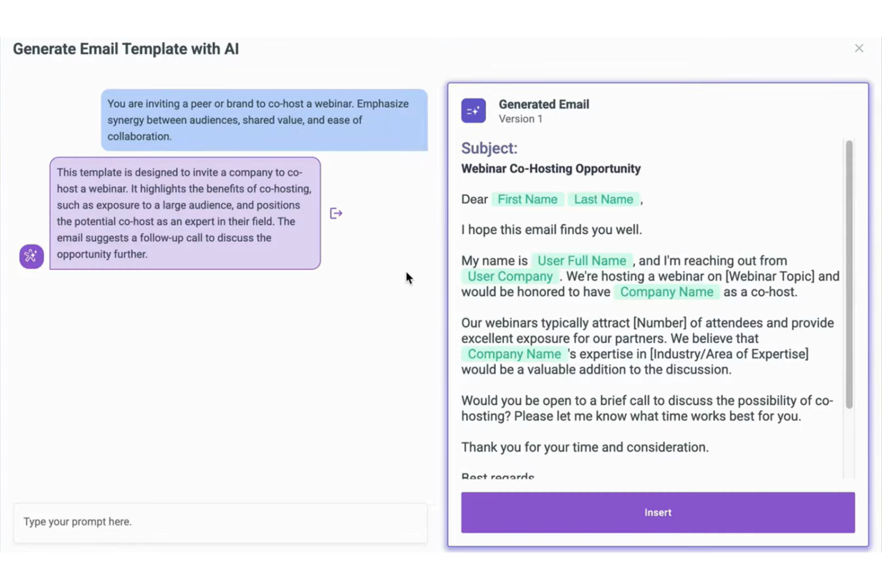Click the 'Generated Email' heading
Image resolution: width=882 pixels, height=588 pixels.
coord(544,104)
